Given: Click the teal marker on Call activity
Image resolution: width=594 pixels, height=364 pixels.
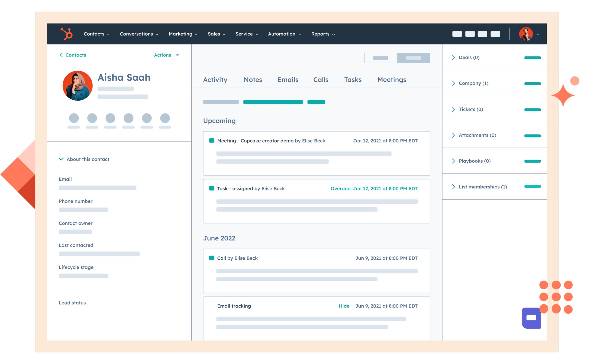Looking at the screenshot, I should pyautogui.click(x=211, y=258).
